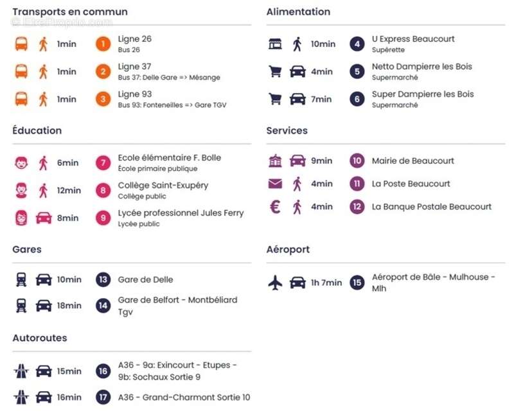514x420 pixels.
Task: Click the airplane icon under Aéroport
Action: pos(275,283)
